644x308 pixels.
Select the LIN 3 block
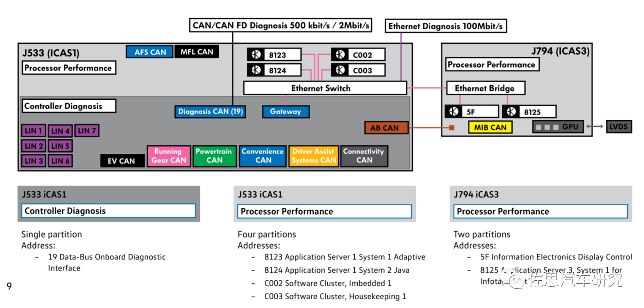[34, 161]
